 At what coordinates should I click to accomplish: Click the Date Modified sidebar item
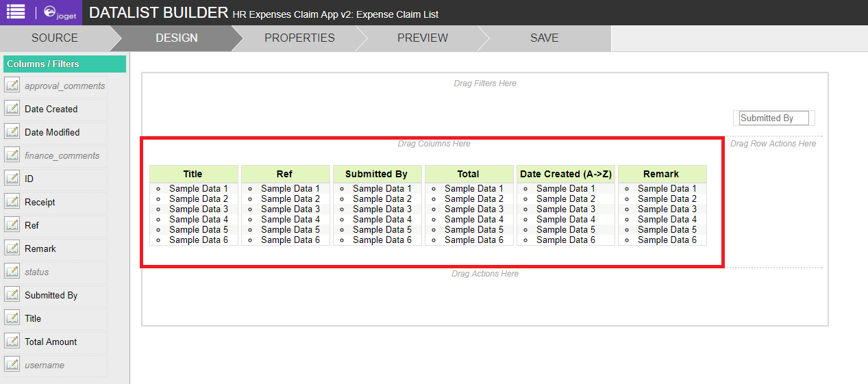[52, 132]
